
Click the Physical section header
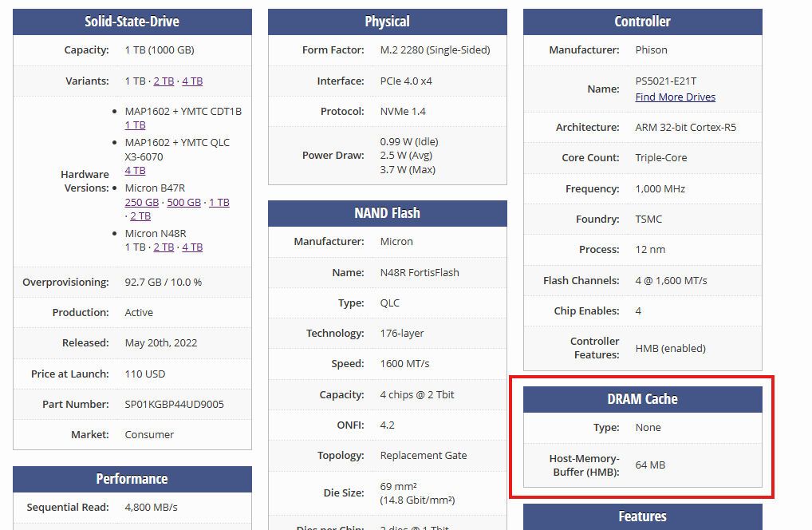point(388,22)
